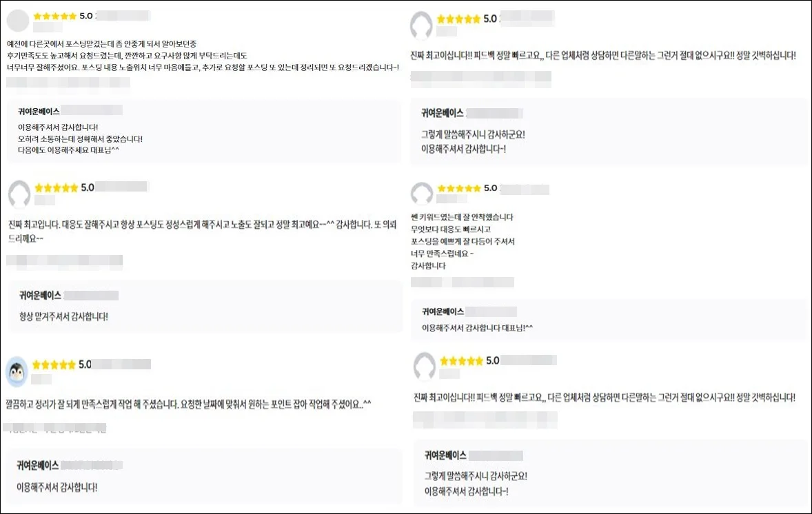Click the penguin profile avatar
This screenshot has width=812, height=514.
(17, 371)
